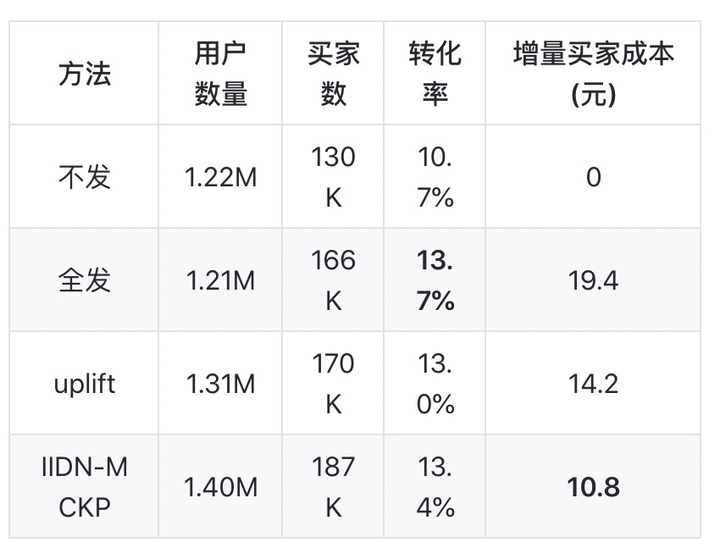The width and height of the screenshot is (720, 559).
Task: Click the 转化率 column header
Action: click(435, 73)
